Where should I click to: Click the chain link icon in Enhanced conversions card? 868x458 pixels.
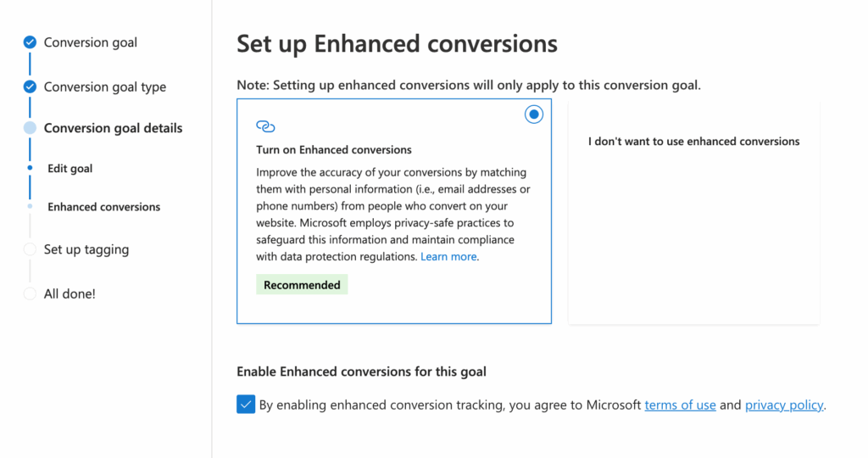pyautogui.click(x=265, y=126)
